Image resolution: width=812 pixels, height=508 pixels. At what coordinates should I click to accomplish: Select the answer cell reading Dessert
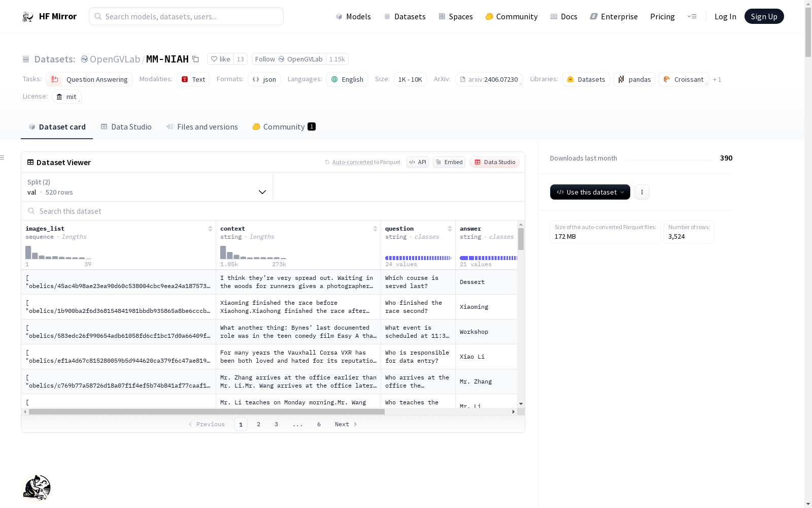[486, 282]
